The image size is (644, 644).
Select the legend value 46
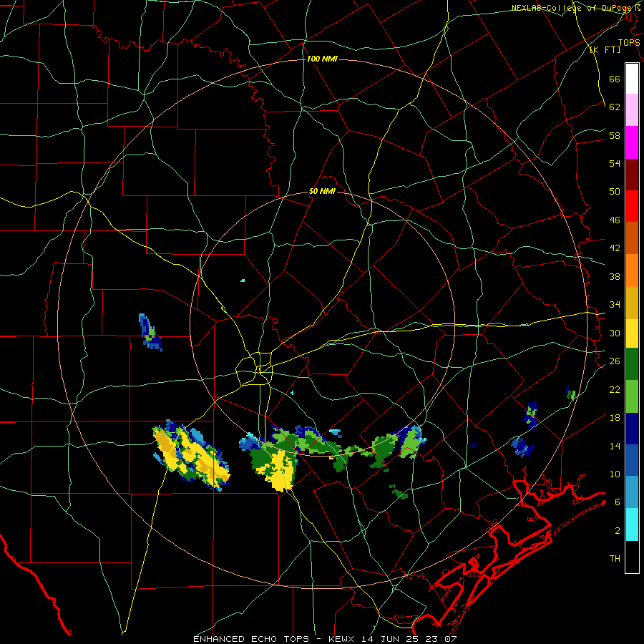(x=615, y=220)
